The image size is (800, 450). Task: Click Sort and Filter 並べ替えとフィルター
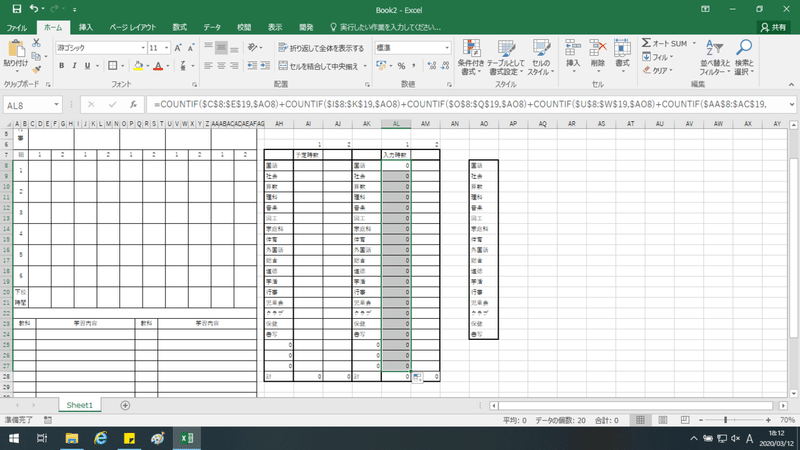(x=715, y=58)
